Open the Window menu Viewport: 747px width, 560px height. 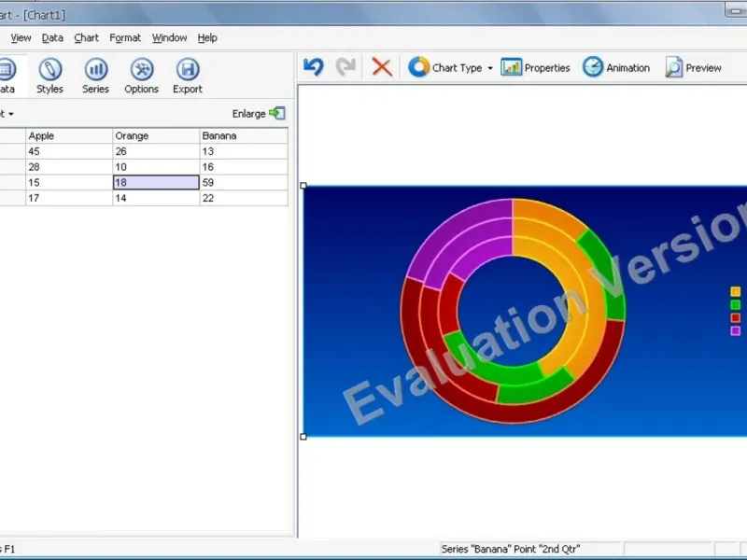click(170, 37)
